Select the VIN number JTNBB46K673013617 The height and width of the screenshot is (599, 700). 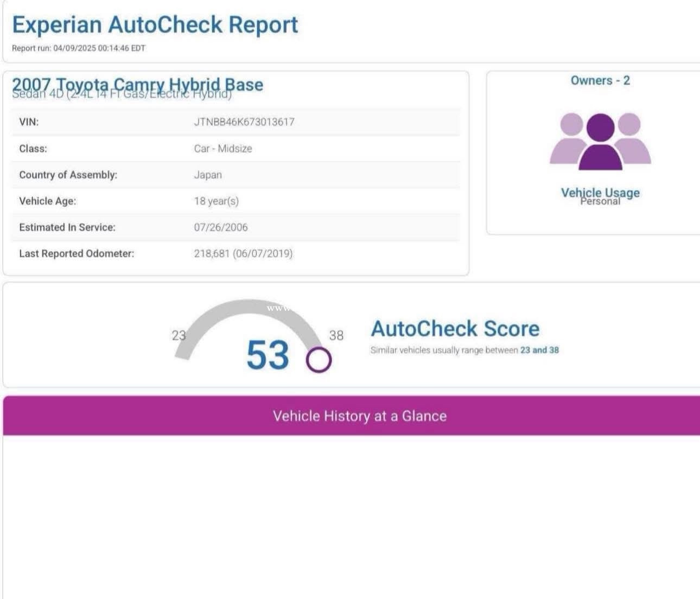point(244,122)
